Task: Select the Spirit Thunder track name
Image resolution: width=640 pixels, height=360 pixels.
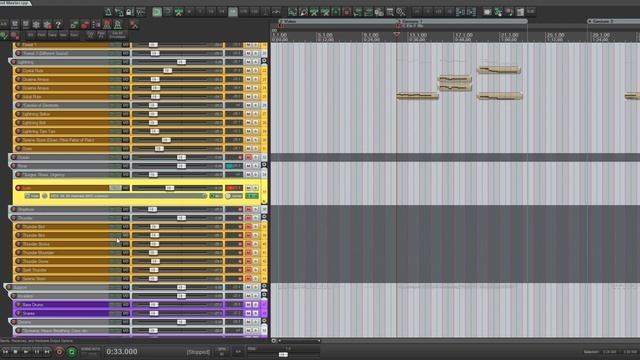Action: coord(34,270)
